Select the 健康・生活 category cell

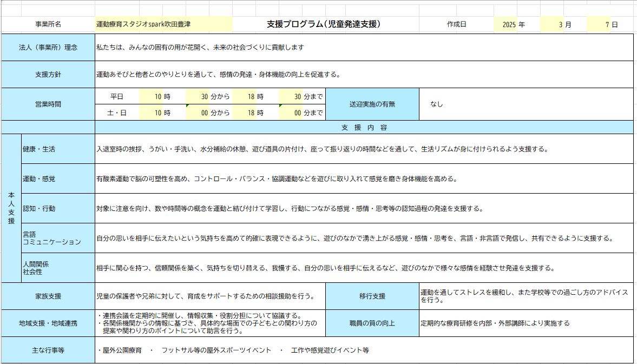pos(58,149)
